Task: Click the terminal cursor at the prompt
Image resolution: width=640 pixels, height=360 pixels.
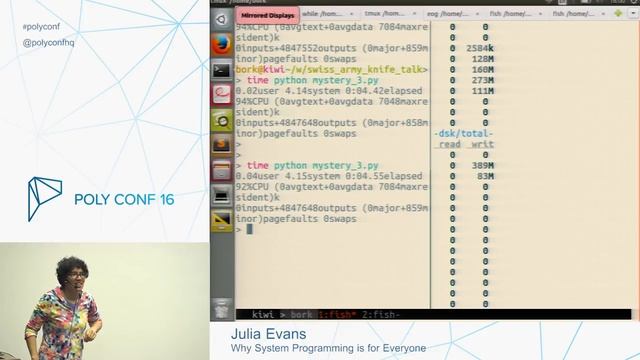Action: [x=249, y=229]
